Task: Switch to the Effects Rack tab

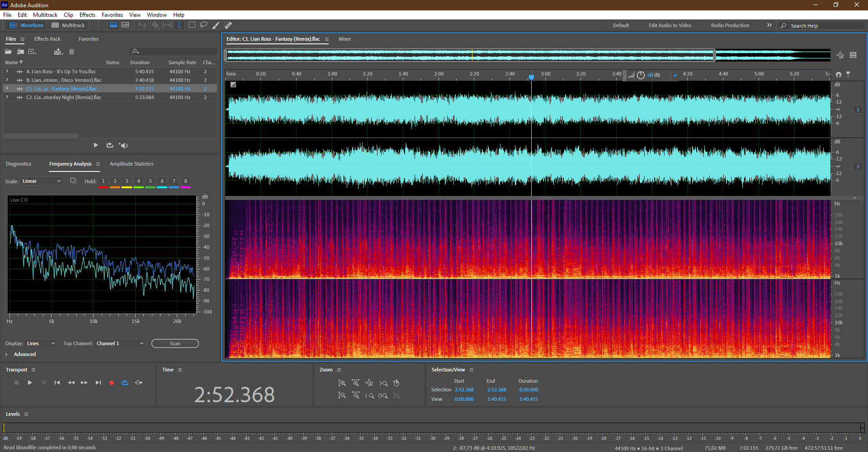Action: tap(47, 39)
